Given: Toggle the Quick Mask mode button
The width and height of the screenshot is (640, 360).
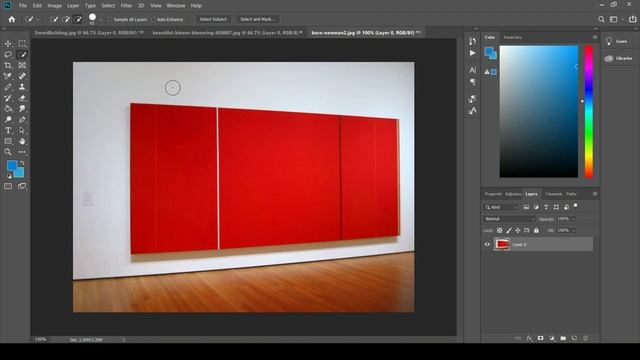Looking at the screenshot, I should (x=8, y=186).
